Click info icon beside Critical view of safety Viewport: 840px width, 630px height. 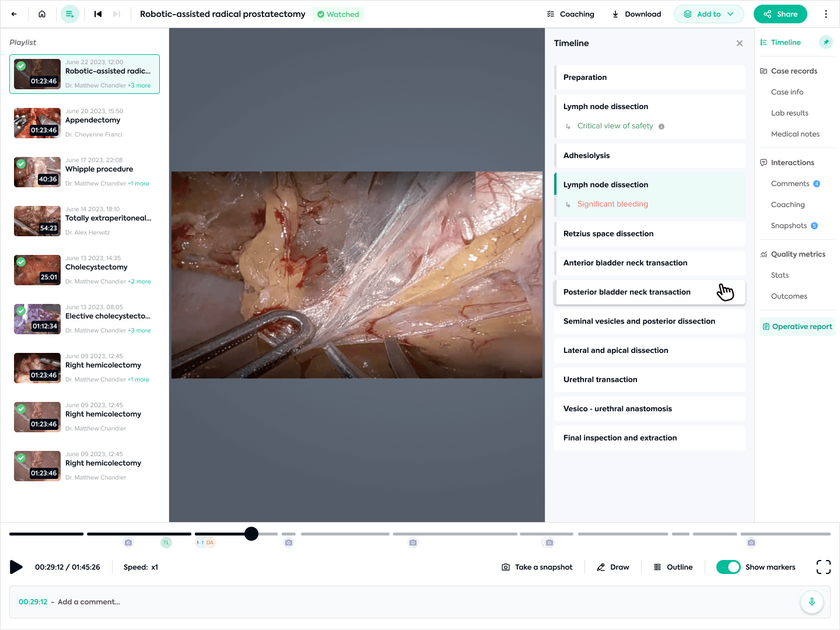[661, 127]
